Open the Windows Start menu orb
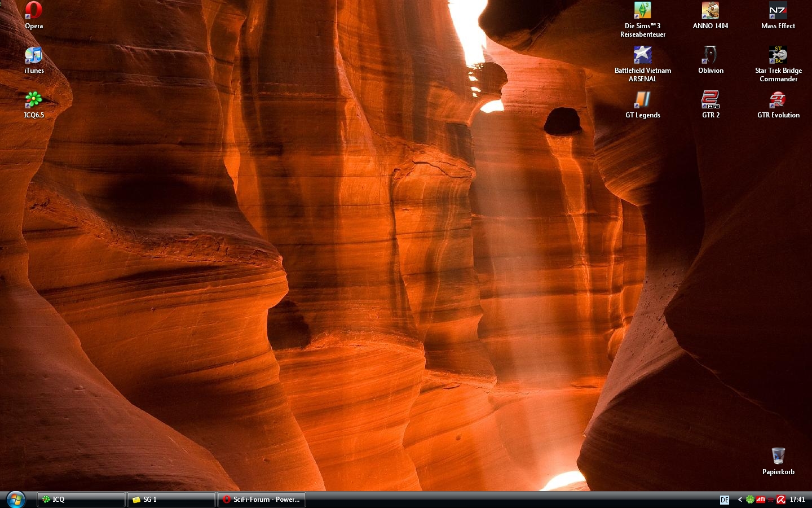The height and width of the screenshot is (508, 812). [15, 500]
